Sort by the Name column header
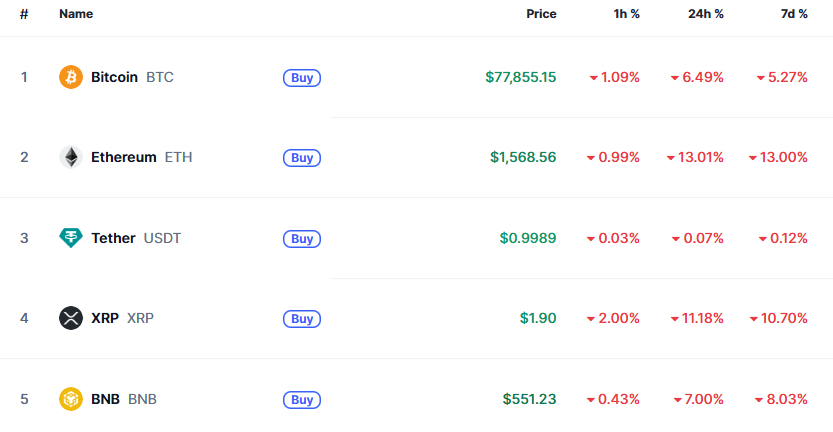The width and height of the screenshot is (833, 432). [x=76, y=14]
